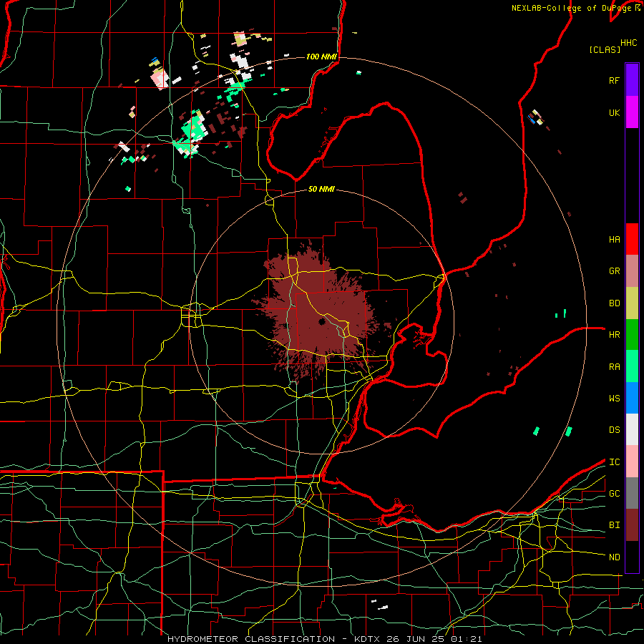Viewport: 644px width, 644px height.
Task: Click the GC legend label
Action: click(x=614, y=494)
